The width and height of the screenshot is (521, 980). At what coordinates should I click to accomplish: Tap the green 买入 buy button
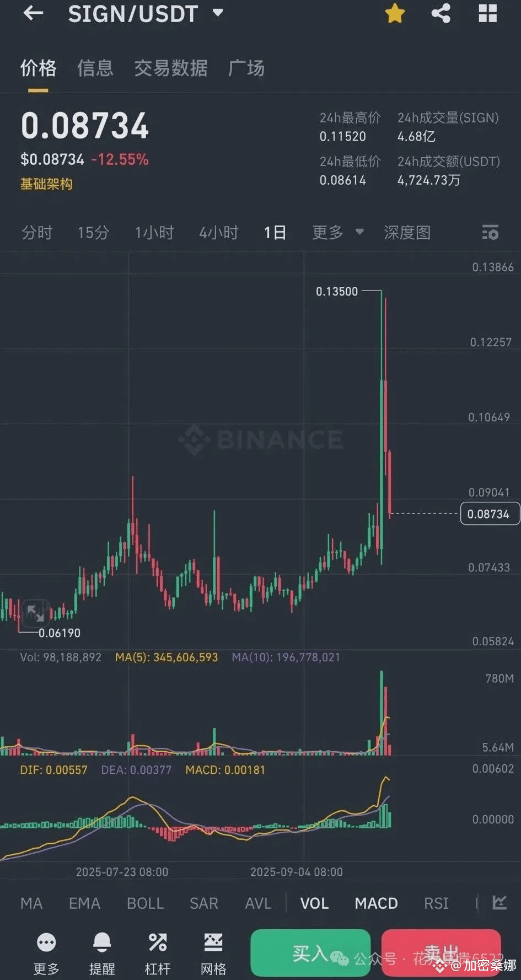(x=310, y=953)
